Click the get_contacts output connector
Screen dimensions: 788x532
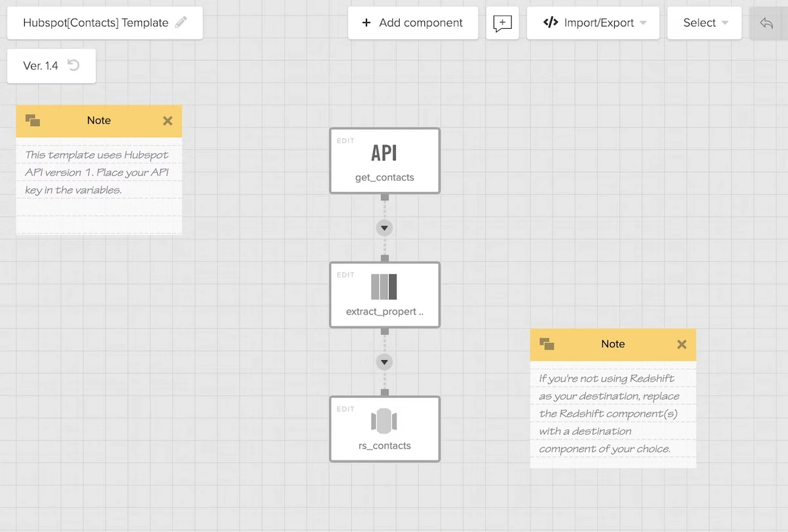(385, 197)
